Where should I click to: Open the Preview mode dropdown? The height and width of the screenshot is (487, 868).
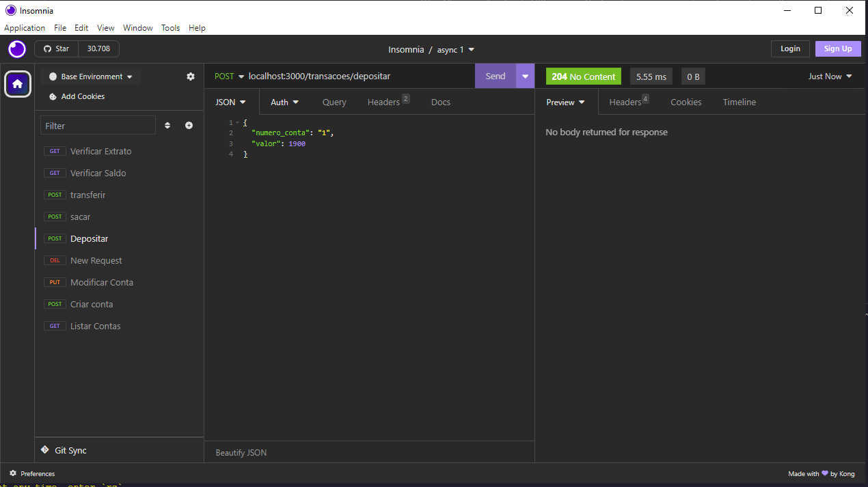(566, 102)
